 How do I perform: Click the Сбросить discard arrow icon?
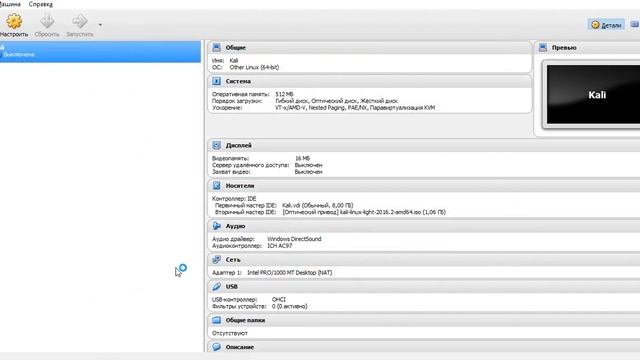[47, 21]
